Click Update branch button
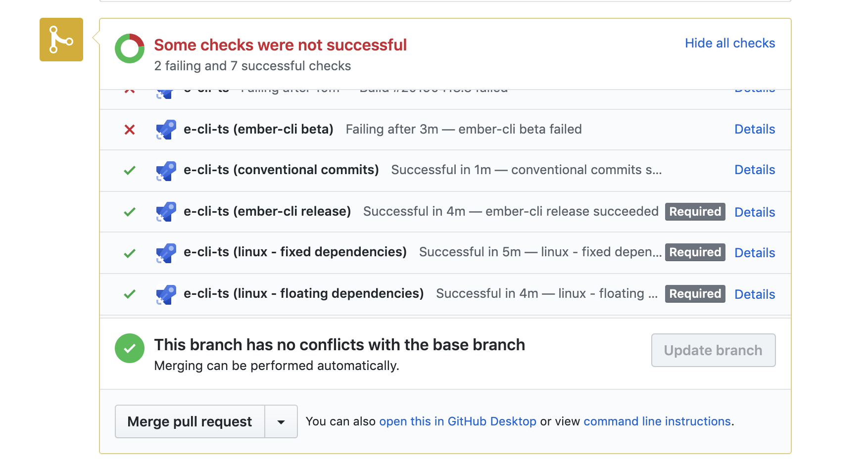Image resolution: width=868 pixels, height=464 pixels. click(x=713, y=350)
